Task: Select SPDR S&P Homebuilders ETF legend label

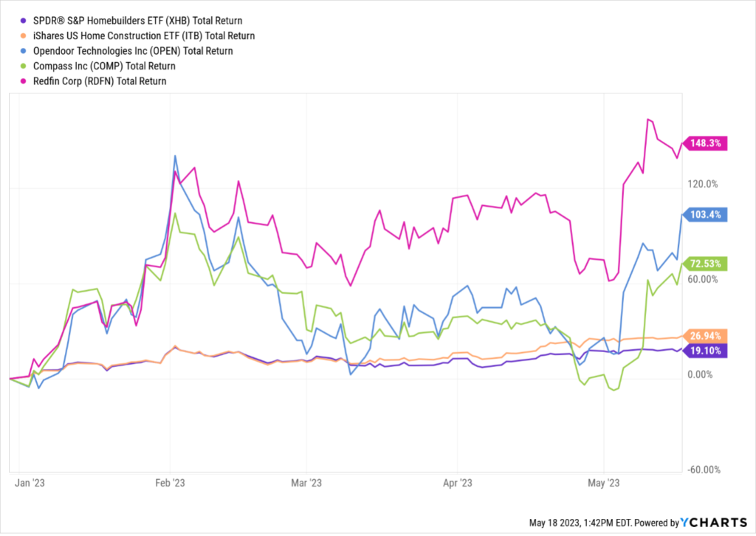Action: click(128, 21)
